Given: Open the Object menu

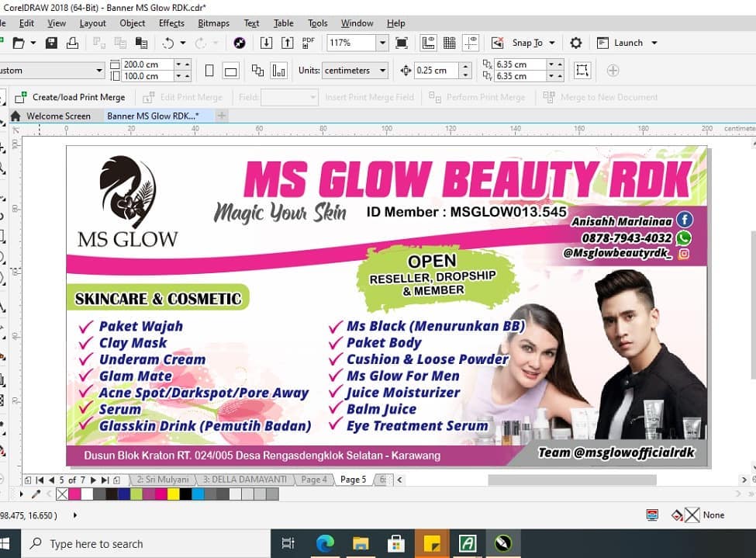Looking at the screenshot, I should 132,23.
